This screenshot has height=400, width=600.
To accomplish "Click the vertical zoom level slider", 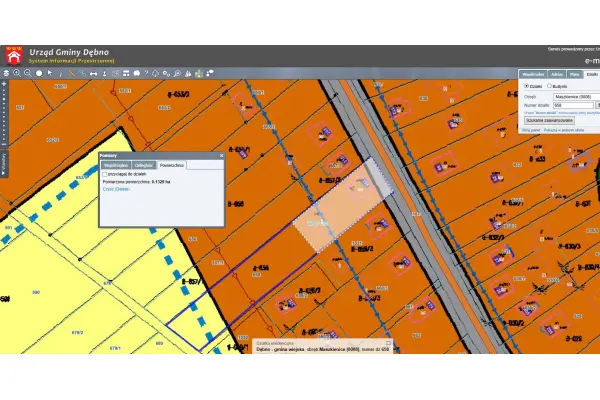I will [4, 116].
